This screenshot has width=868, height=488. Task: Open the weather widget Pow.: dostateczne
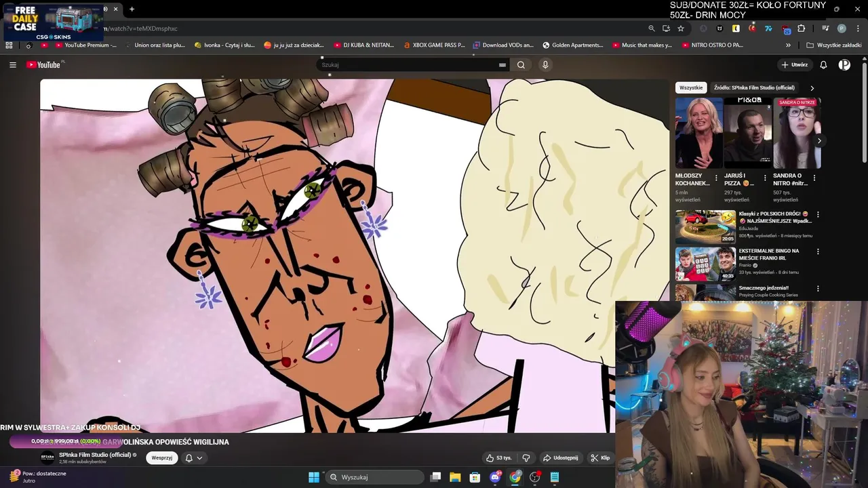(x=39, y=476)
